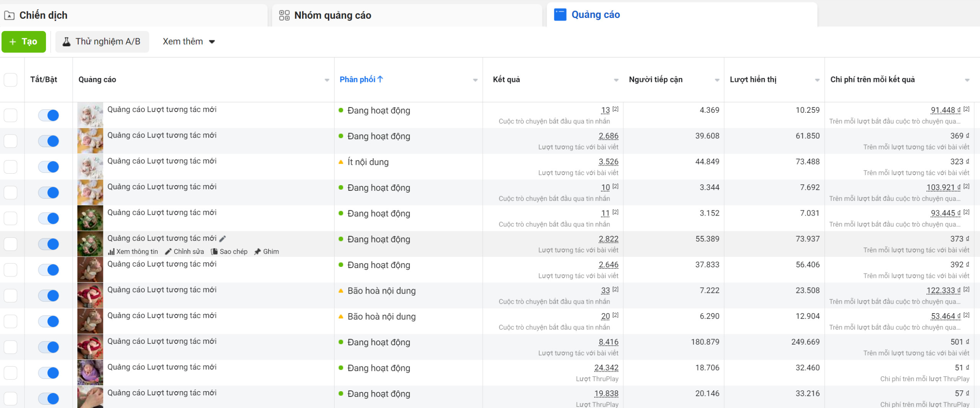
Task: Click the pin icon beside Ghim
Action: (257, 252)
